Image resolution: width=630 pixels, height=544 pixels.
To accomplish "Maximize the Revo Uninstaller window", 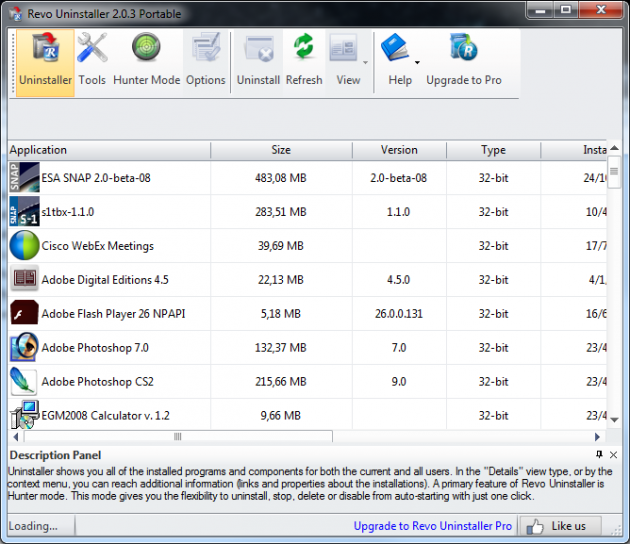I will click(566, 10).
